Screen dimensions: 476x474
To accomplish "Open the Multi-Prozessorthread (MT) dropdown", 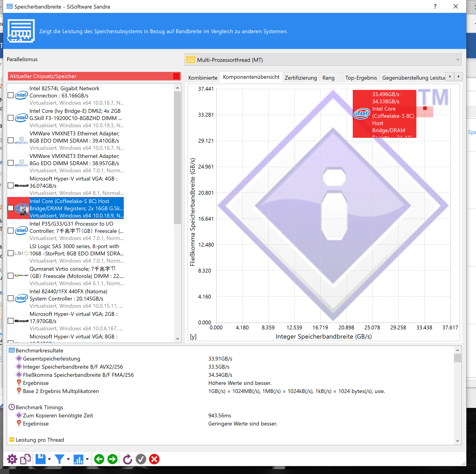I will [x=323, y=60].
